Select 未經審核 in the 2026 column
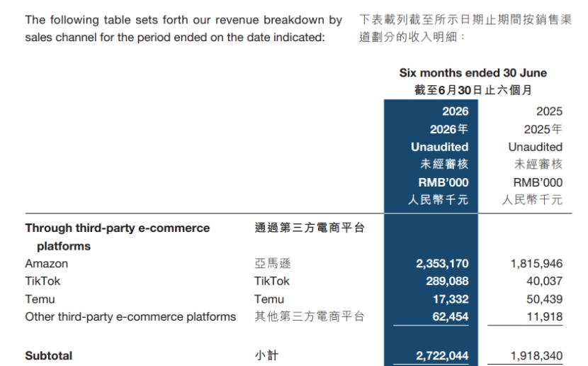The height and width of the screenshot is (366, 588). coord(444,164)
